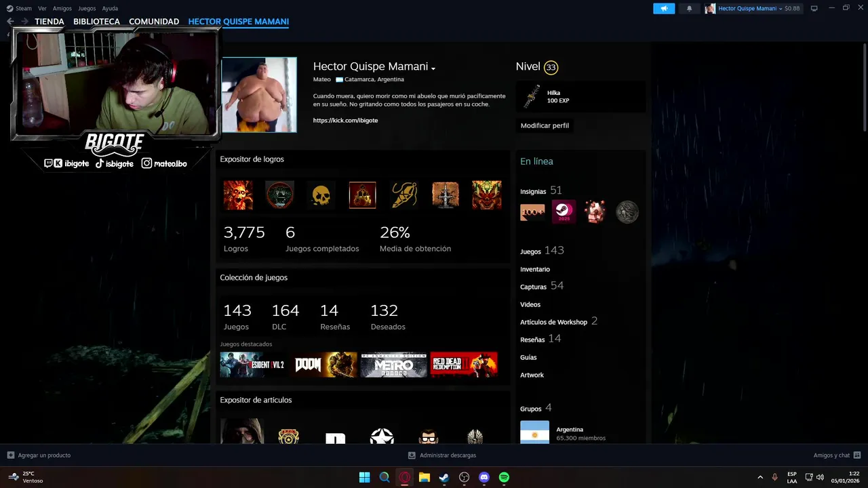
Task: Click the star emblem showcase item
Action: (x=382, y=436)
